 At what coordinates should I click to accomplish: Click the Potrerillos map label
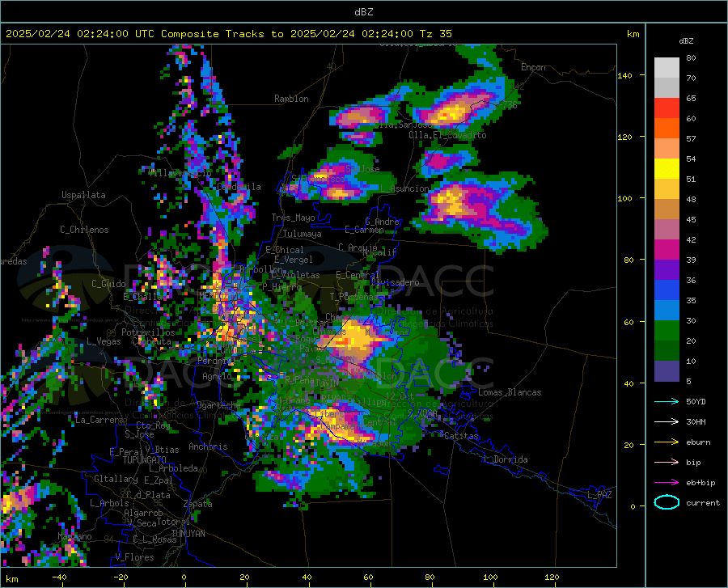[x=148, y=332]
